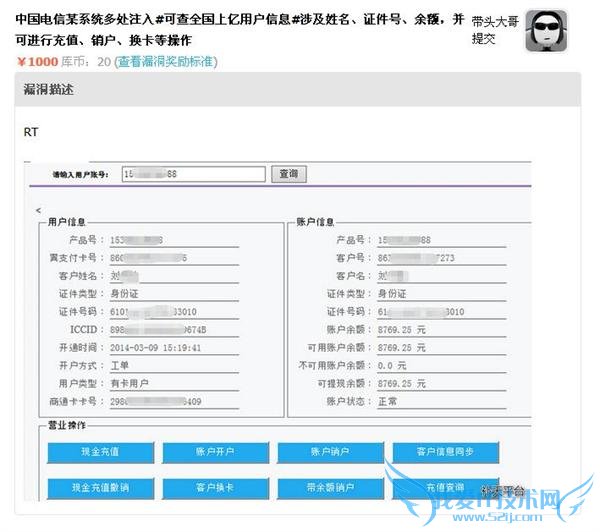The width and height of the screenshot is (600, 532).
Task: Click the 带余额销户 button
Action: click(330, 488)
